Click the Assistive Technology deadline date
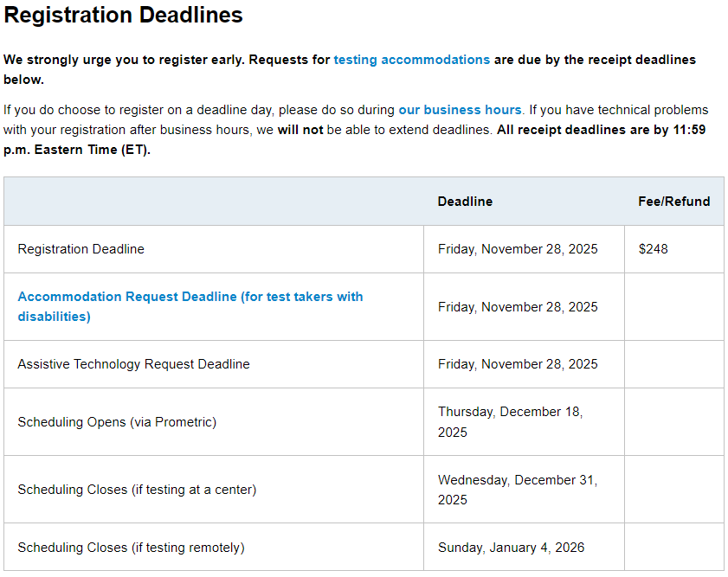The width and height of the screenshot is (728, 577). tap(518, 364)
